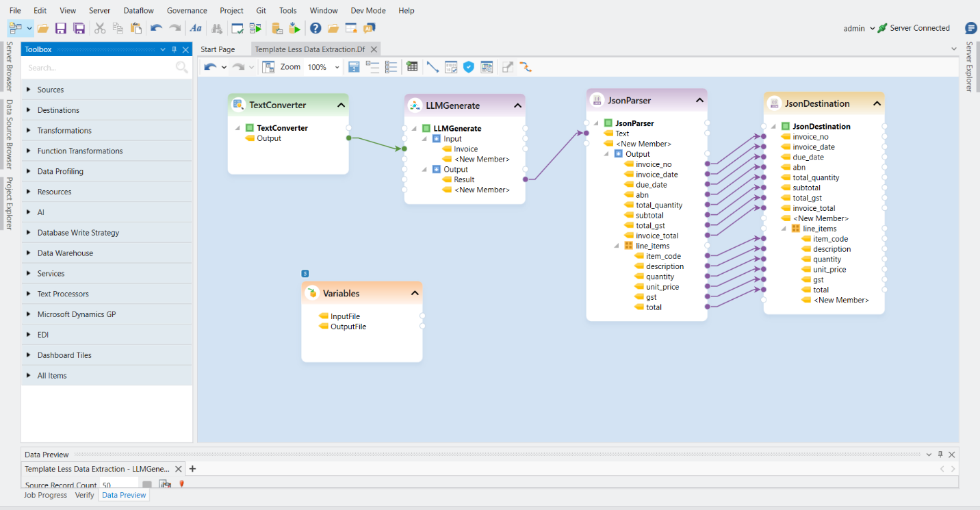
Task: Switch to the Start Page tab
Action: pyautogui.click(x=218, y=49)
